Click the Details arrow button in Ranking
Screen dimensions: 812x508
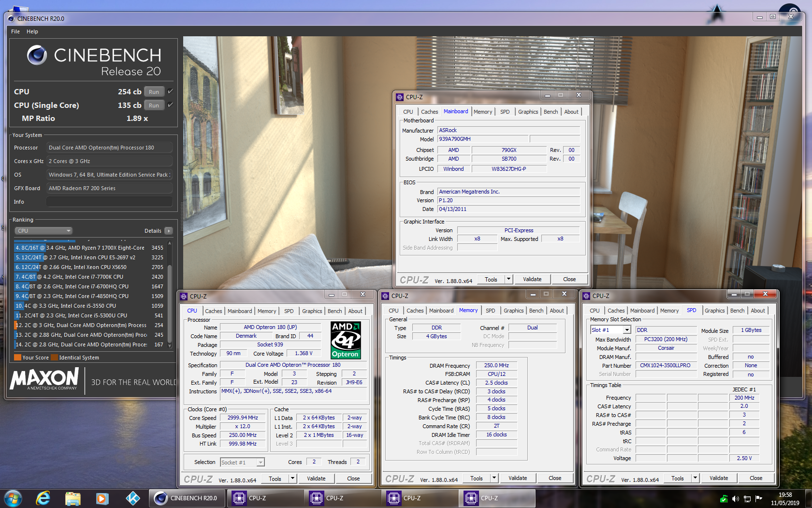(x=169, y=231)
